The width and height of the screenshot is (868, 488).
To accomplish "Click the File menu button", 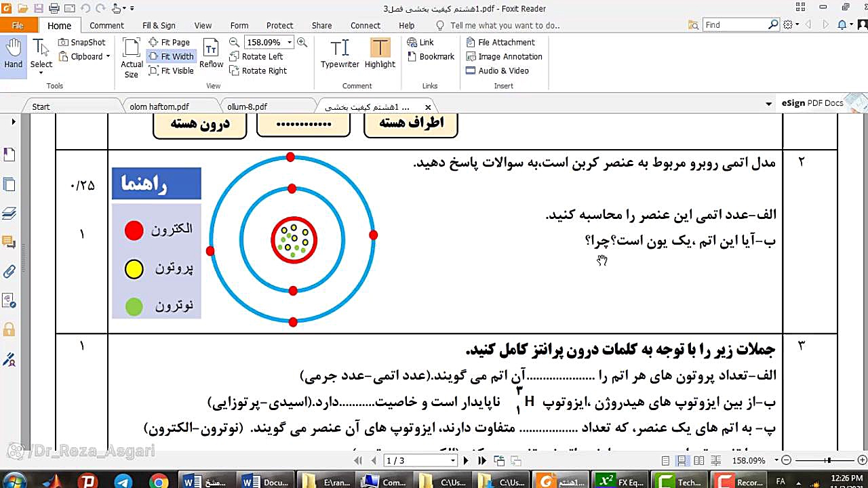I will coord(18,25).
